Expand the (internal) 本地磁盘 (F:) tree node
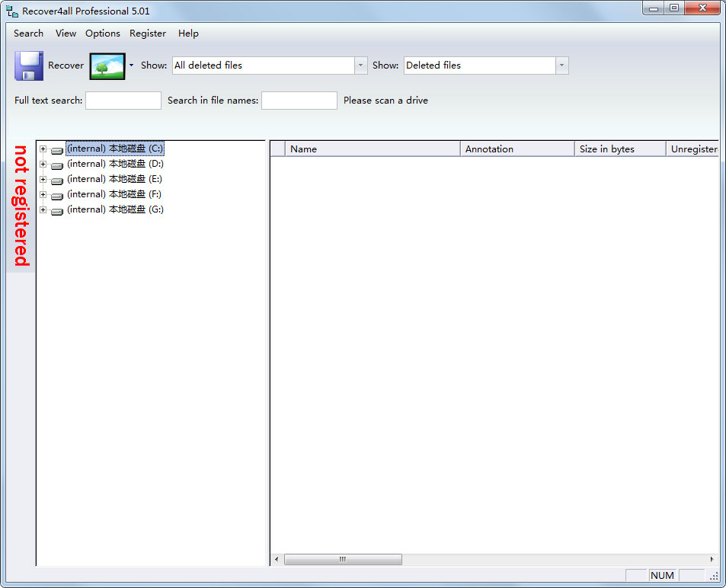Screen dimensions: 726x588 (43, 195)
